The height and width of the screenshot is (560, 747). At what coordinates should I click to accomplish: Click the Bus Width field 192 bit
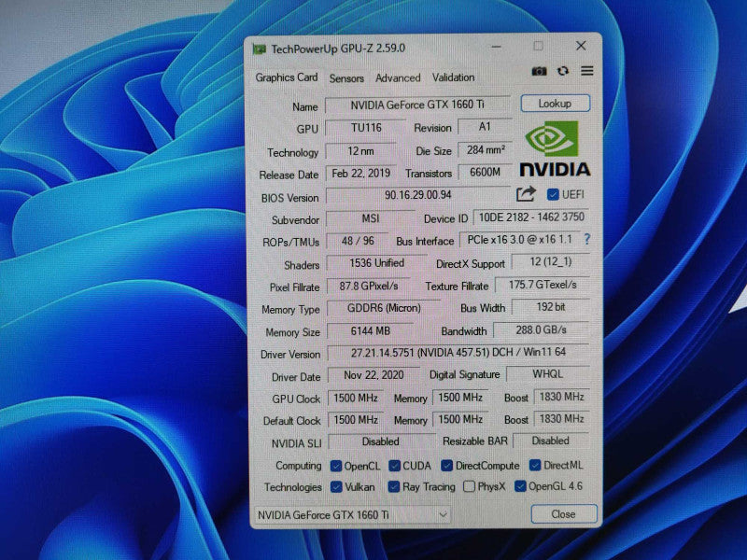(x=551, y=307)
